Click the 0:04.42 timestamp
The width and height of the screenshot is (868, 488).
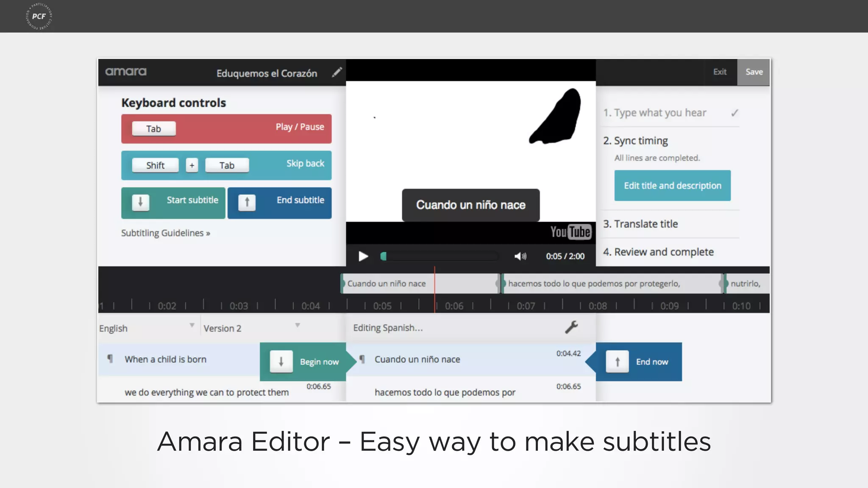[568, 353]
